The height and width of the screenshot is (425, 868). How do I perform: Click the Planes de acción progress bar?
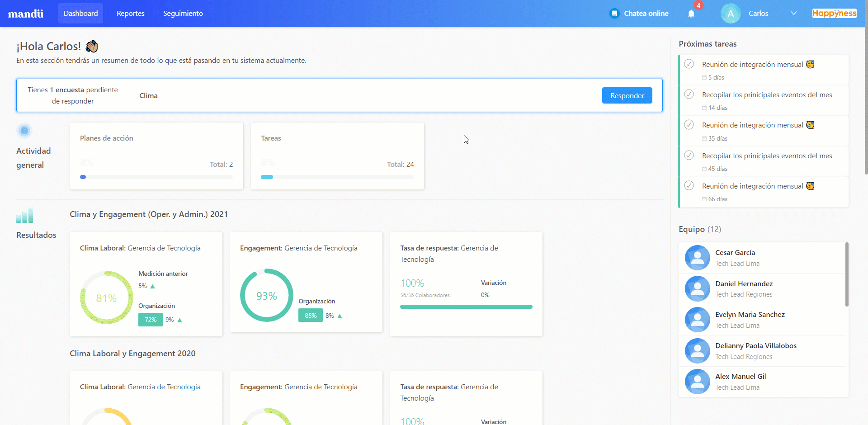click(156, 177)
